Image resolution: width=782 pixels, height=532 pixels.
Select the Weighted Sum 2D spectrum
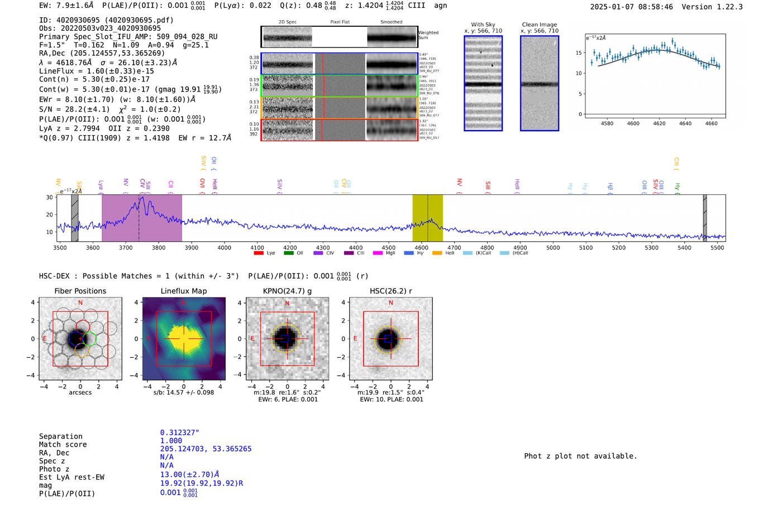pyautogui.click(x=339, y=37)
